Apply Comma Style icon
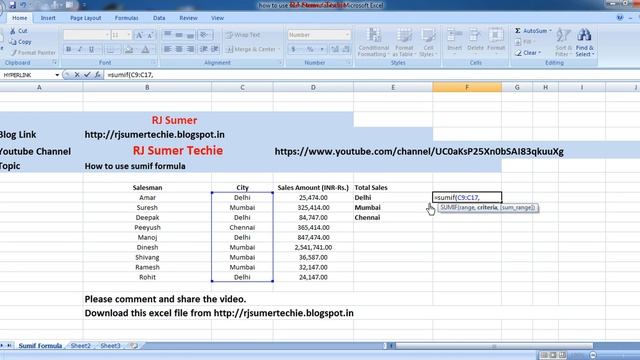 [322, 49]
